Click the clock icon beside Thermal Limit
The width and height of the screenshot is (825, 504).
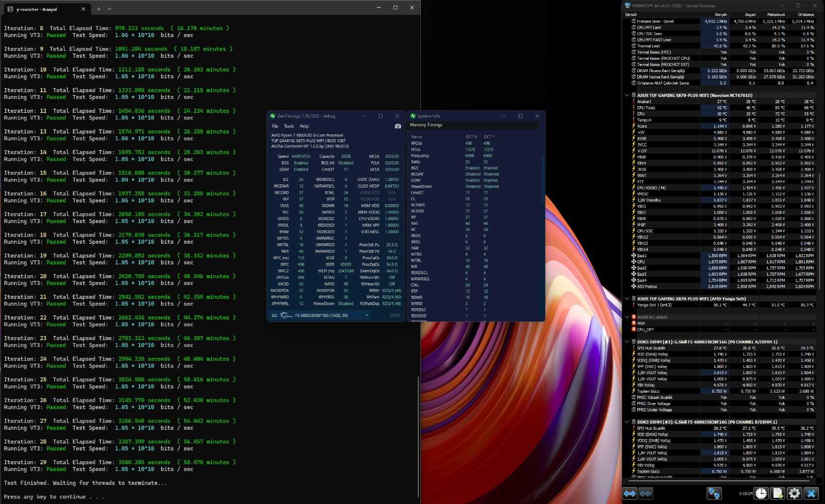634,46
